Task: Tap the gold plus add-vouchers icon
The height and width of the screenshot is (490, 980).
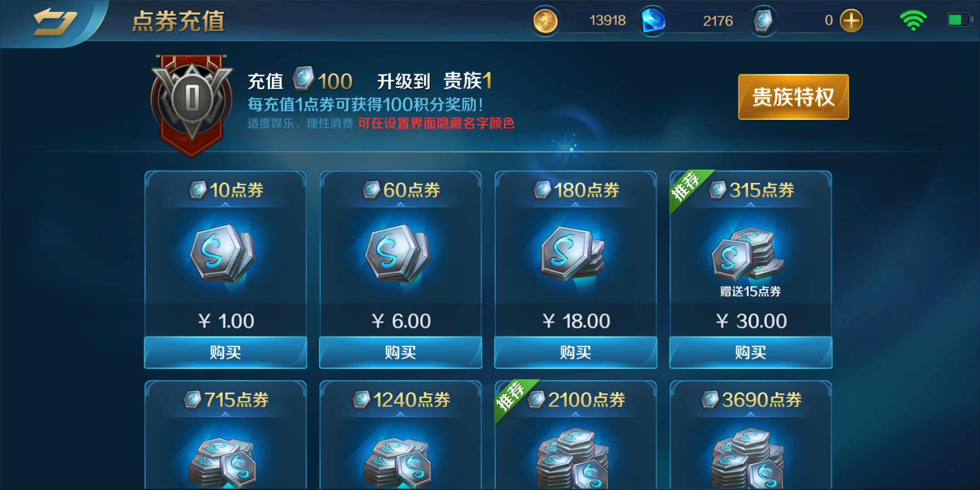Action: click(851, 21)
